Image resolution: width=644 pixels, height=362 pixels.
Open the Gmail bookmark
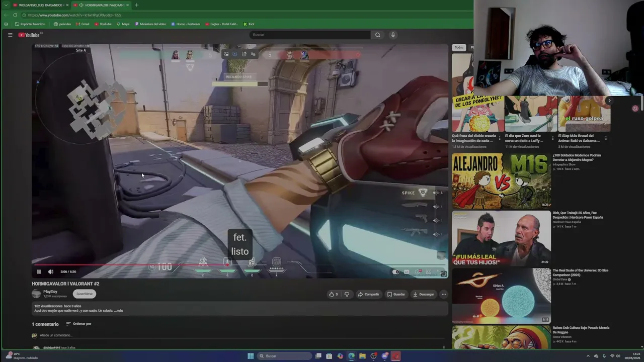pos(83,24)
